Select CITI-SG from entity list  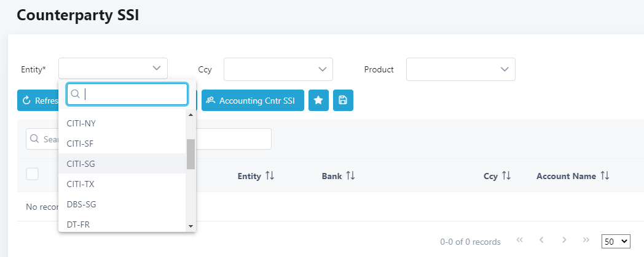[123, 164]
